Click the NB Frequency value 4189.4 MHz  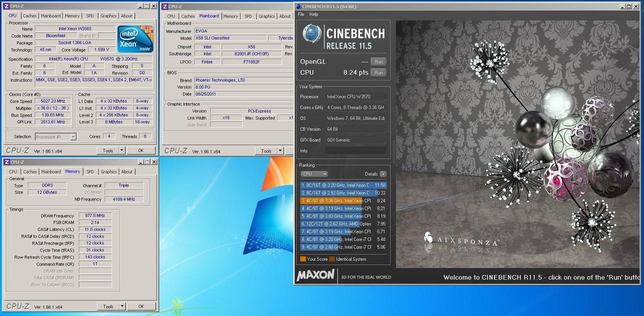click(124, 199)
